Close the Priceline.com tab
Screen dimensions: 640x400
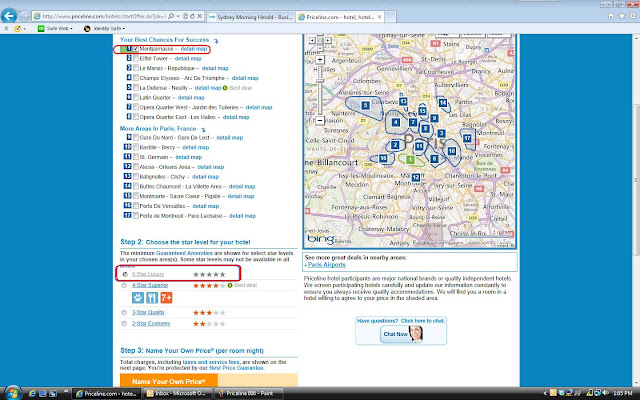[379, 17]
